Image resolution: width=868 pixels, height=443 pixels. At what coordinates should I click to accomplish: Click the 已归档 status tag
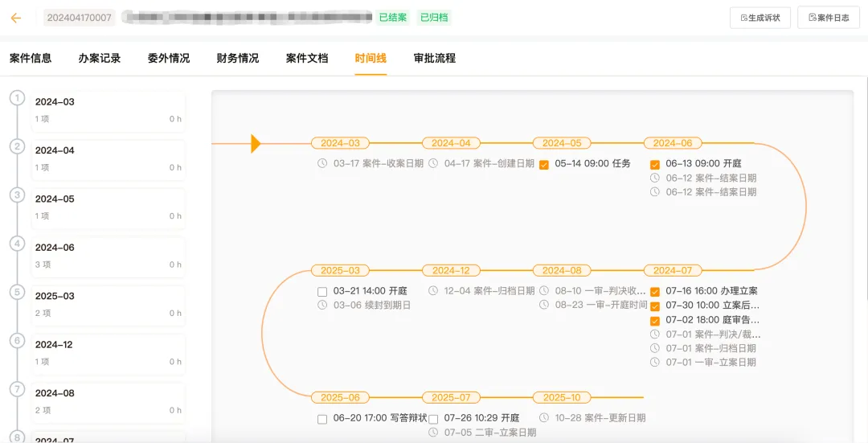tap(434, 18)
